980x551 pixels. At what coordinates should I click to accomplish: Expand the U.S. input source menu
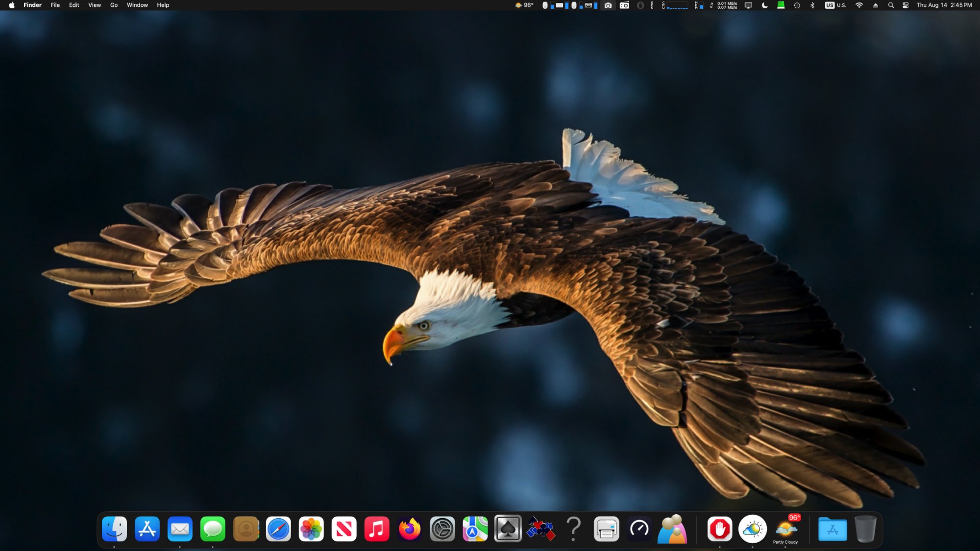tap(835, 5)
